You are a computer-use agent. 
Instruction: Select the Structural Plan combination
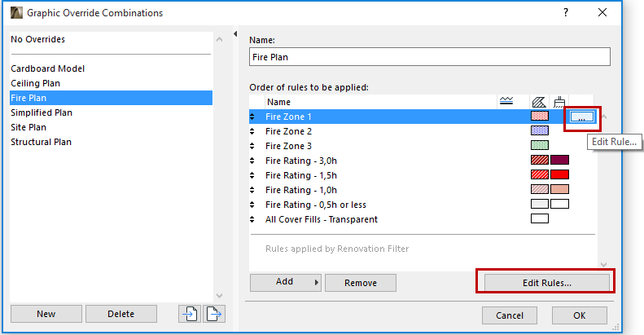click(x=42, y=142)
